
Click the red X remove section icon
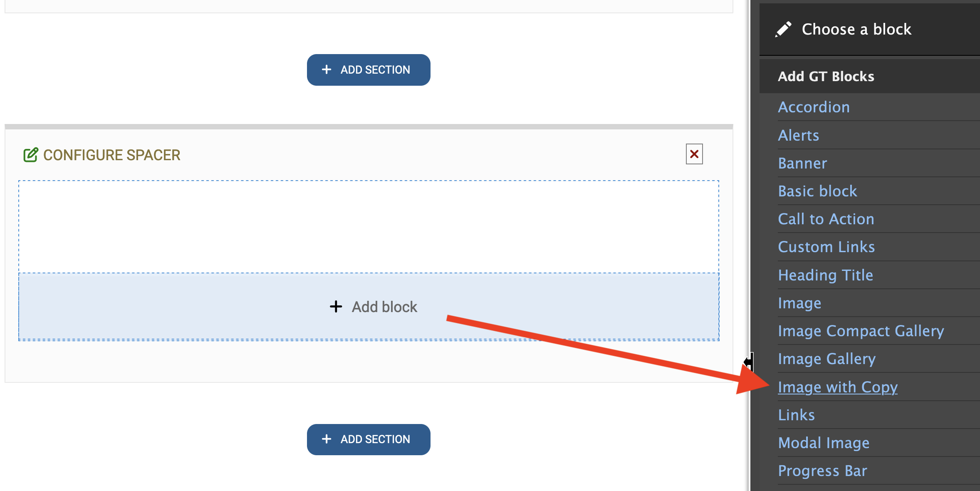[694, 154]
